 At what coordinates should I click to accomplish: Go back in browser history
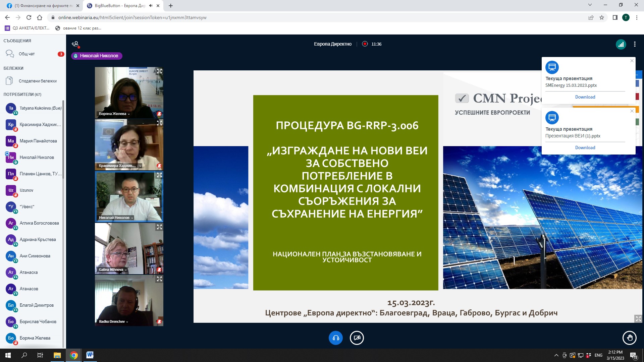[7, 17]
